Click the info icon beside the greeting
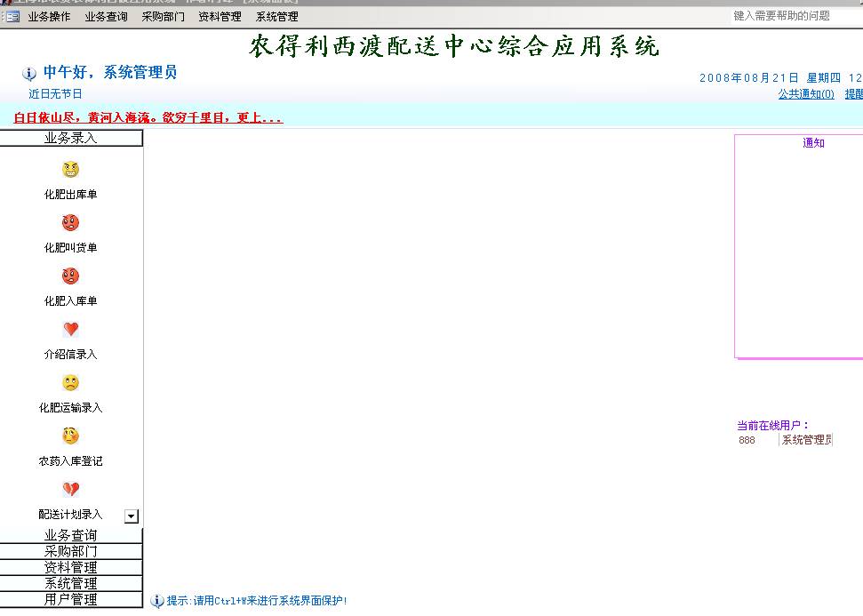The height and width of the screenshot is (616, 863). (29, 73)
